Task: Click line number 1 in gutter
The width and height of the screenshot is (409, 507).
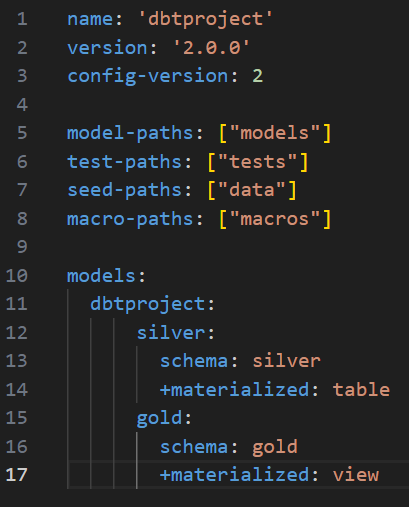Action: click(22, 19)
